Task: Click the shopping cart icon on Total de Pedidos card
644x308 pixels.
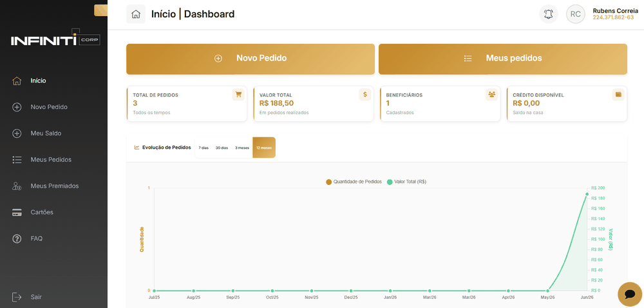Action: tap(238, 95)
